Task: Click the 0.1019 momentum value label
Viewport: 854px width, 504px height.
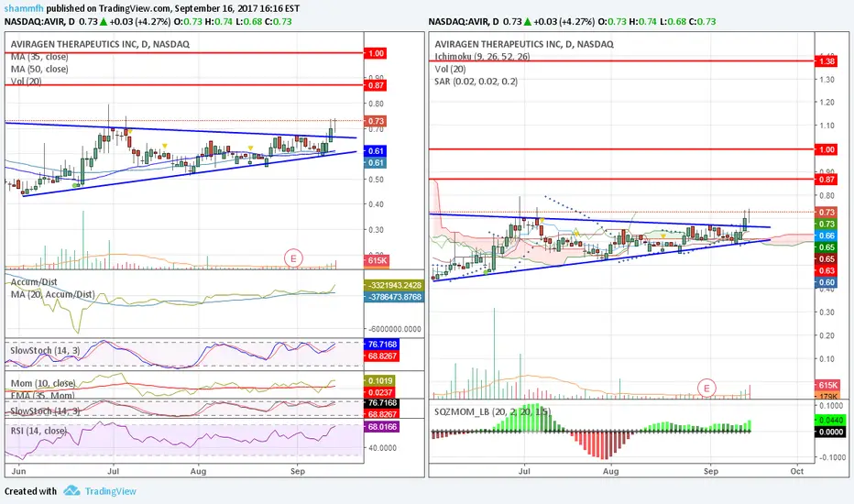Action: pyautogui.click(x=379, y=381)
